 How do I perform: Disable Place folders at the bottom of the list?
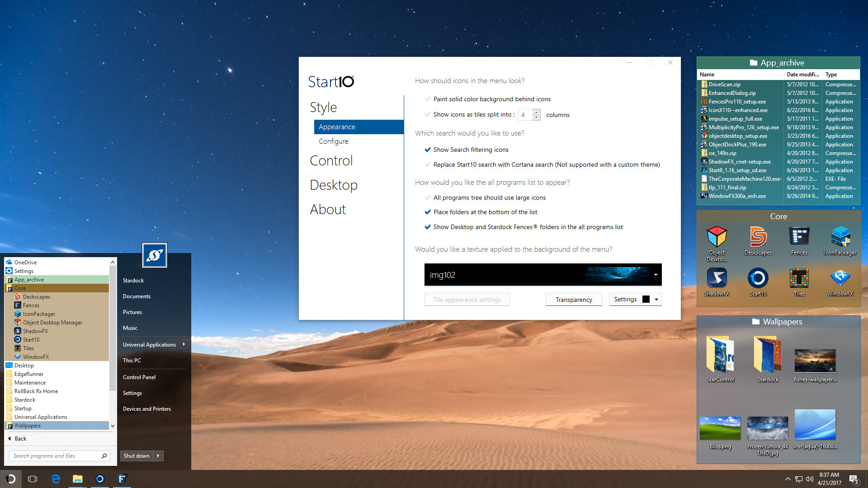pyautogui.click(x=428, y=212)
